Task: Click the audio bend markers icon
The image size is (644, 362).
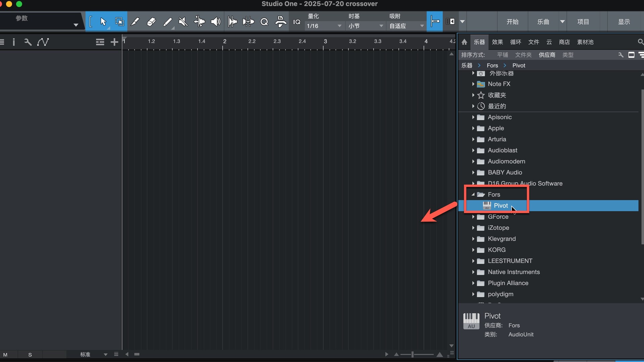Action: coord(248,22)
